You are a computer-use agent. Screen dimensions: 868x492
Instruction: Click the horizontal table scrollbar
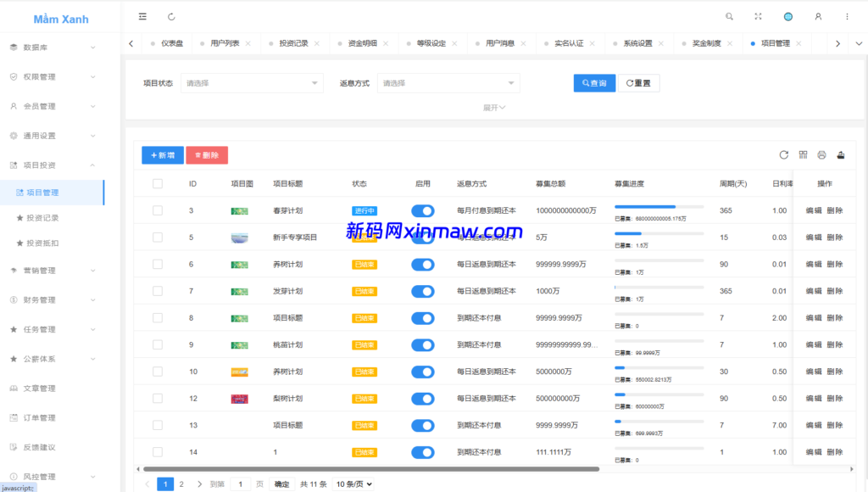[371, 469]
